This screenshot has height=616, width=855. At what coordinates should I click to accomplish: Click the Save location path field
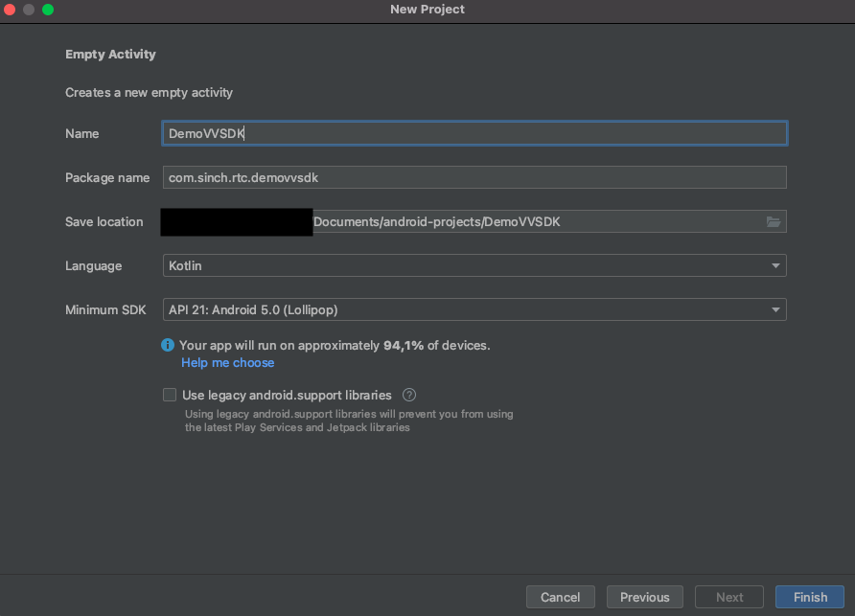(537, 222)
